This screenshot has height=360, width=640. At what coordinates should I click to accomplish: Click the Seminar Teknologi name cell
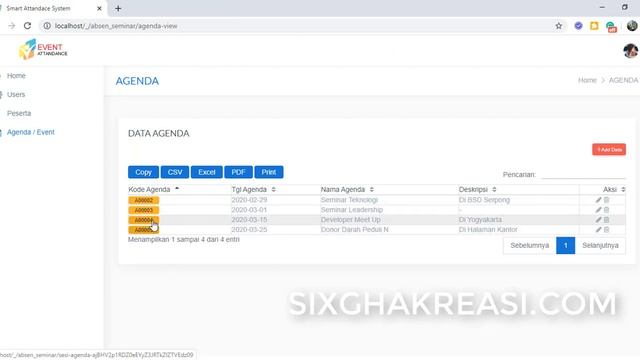tap(349, 200)
